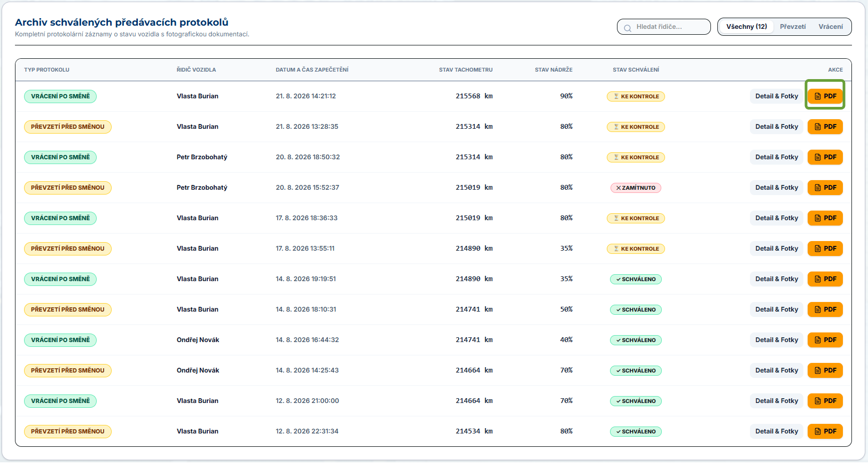868x465 pixels.
Task: Export PDF of protocol from 20. 8. 2026 15:52:37
Action: pos(825,188)
